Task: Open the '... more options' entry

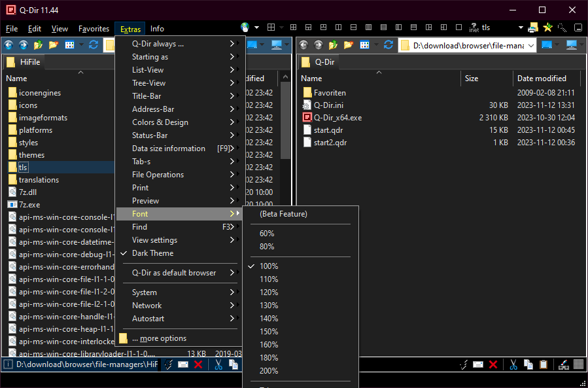Action: [159, 338]
